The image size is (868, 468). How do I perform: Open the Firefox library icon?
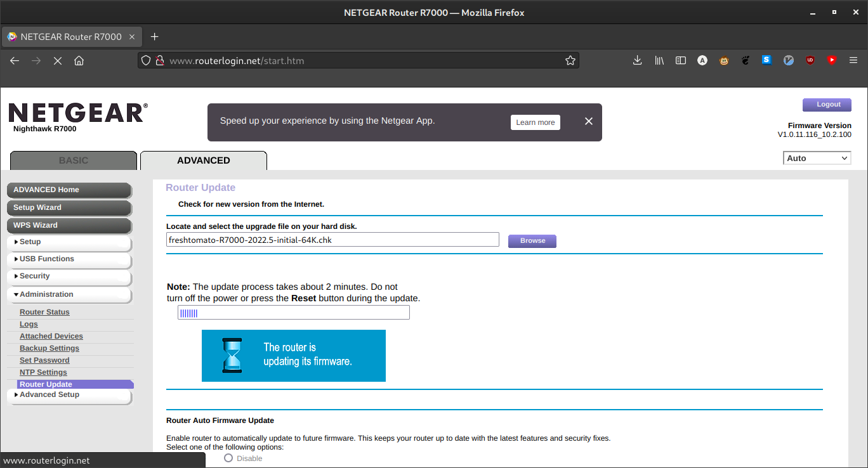click(x=659, y=60)
